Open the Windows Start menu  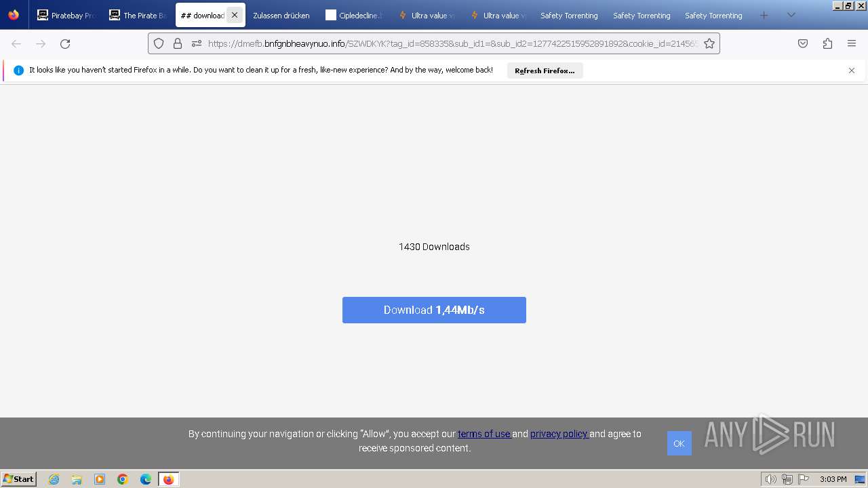pyautogui.click(x=19, y=479)
